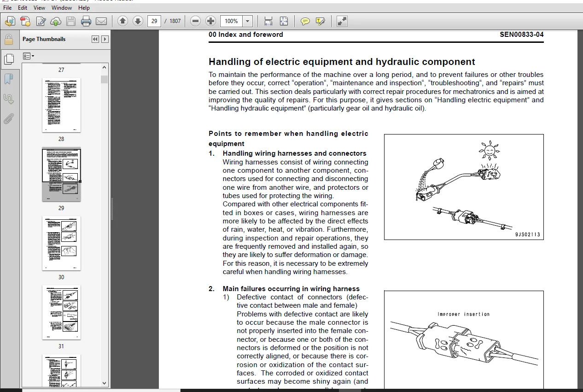
Task: Click the zoom value field showing 100%
Action: [x=231, y=21]
